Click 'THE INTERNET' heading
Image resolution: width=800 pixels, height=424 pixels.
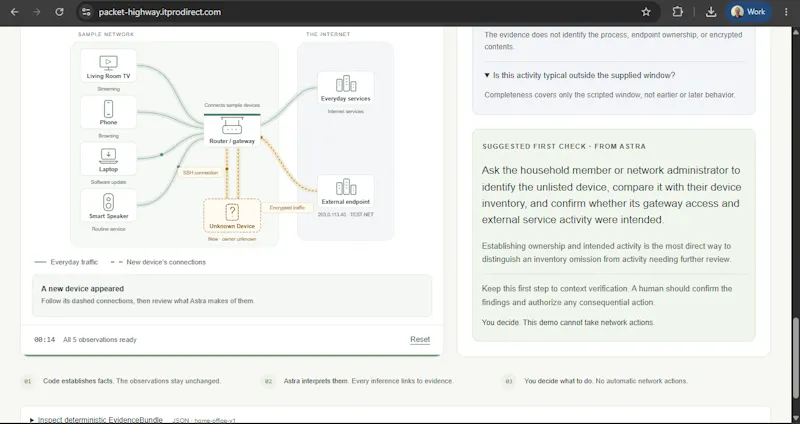328,34
